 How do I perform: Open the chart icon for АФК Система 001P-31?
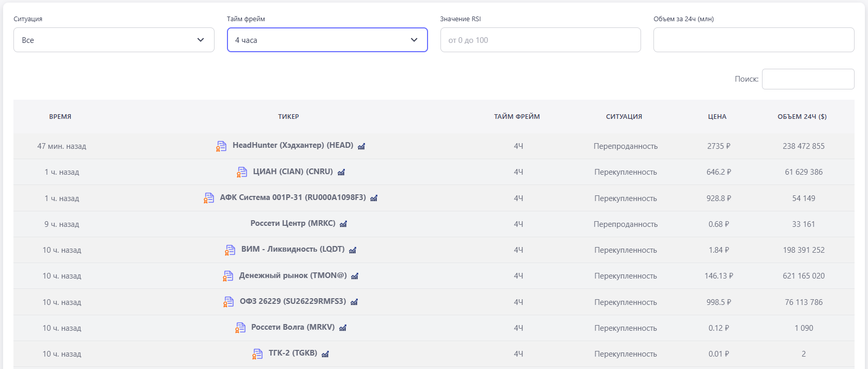pos(374,198)
